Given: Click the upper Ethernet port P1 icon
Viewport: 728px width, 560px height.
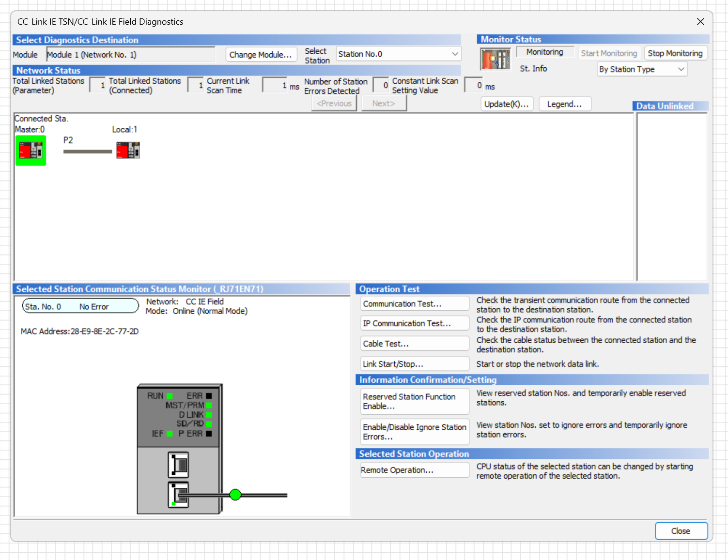Looking at the screenshot, I should tap(178, 465).
